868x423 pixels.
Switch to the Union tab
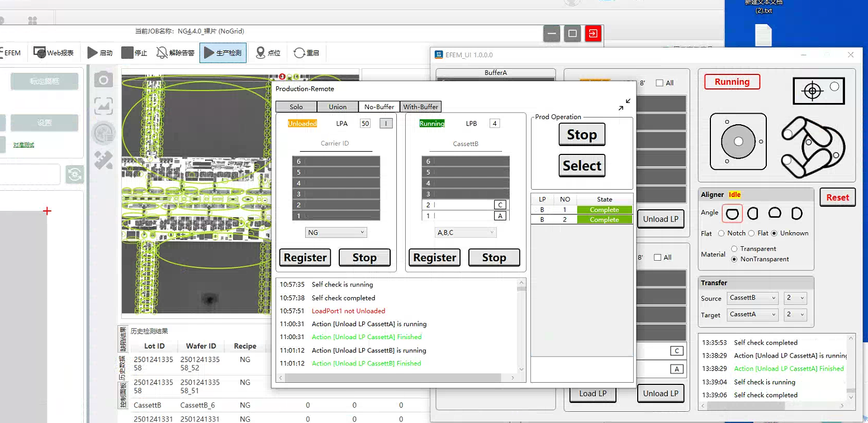click(x=338, y=107)
